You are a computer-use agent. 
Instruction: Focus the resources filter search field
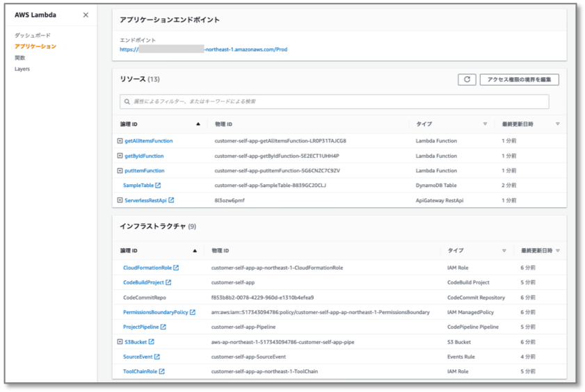coord(335,101)
